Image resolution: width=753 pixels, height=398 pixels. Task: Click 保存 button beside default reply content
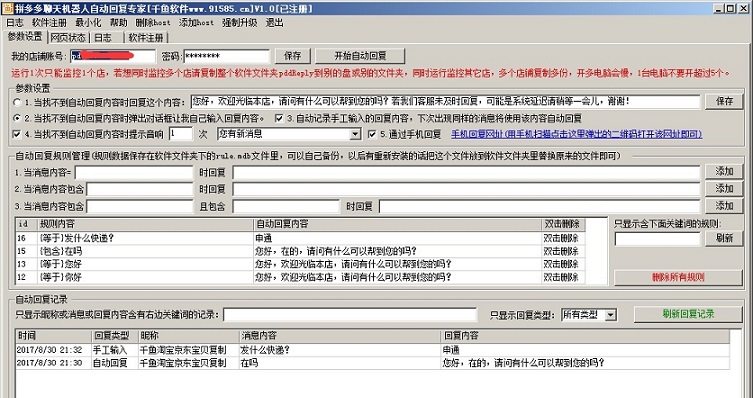[724, 101]
